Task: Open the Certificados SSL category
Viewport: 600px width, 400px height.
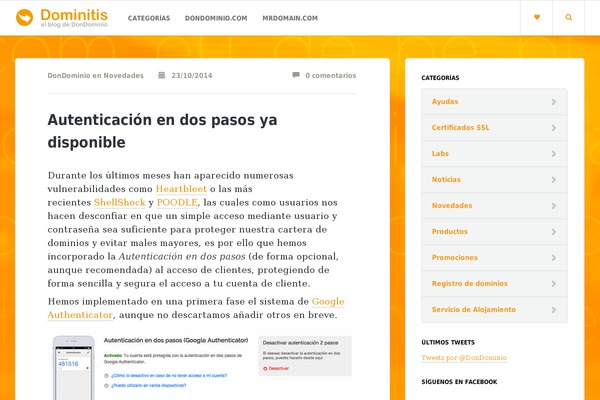Action: click(494, 128)
